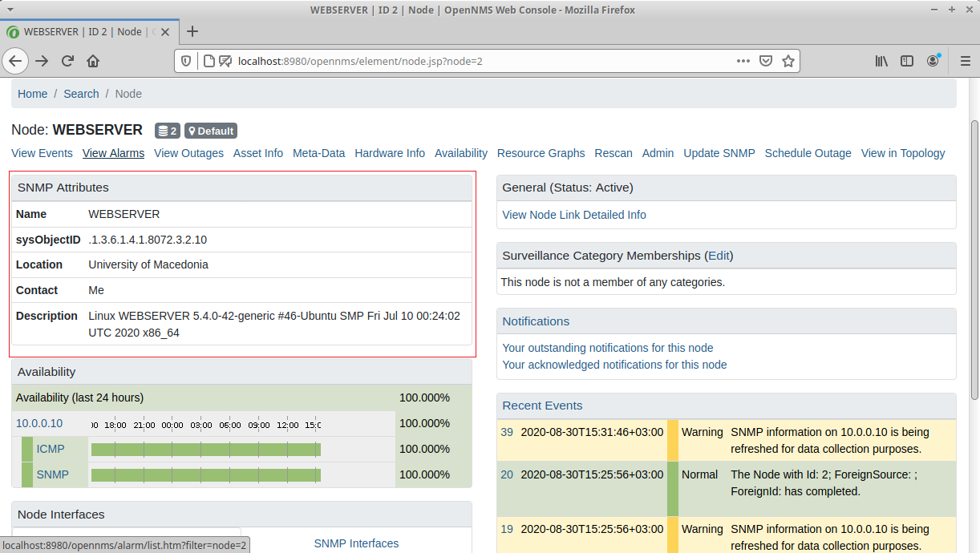Click the Save to Pocket icon

coord(766,61)
